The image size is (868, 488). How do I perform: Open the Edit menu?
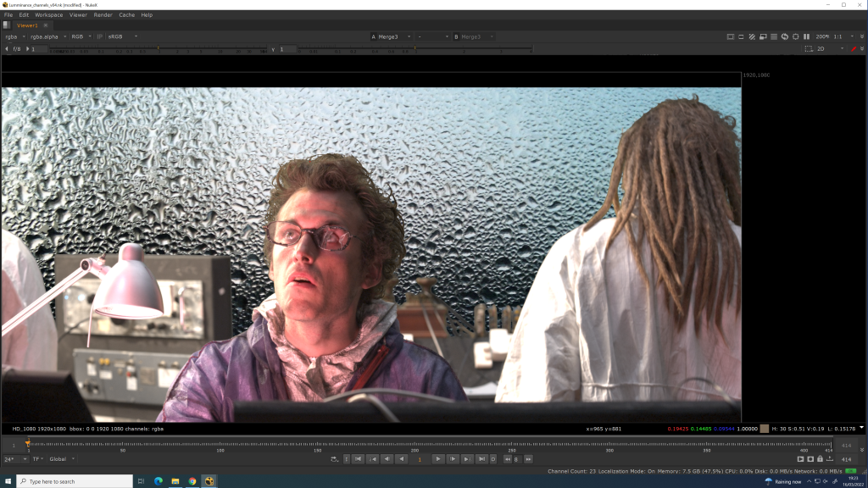24,15
